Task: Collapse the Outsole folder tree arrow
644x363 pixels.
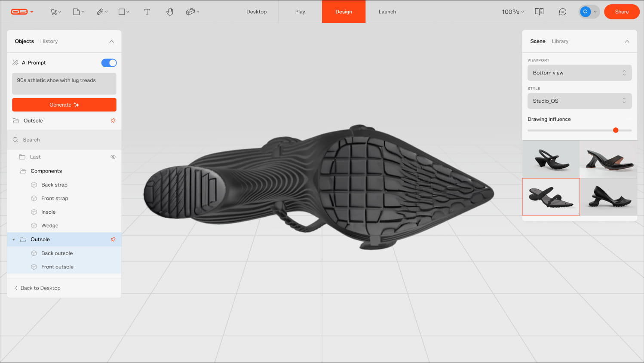Action: (14, 240)
